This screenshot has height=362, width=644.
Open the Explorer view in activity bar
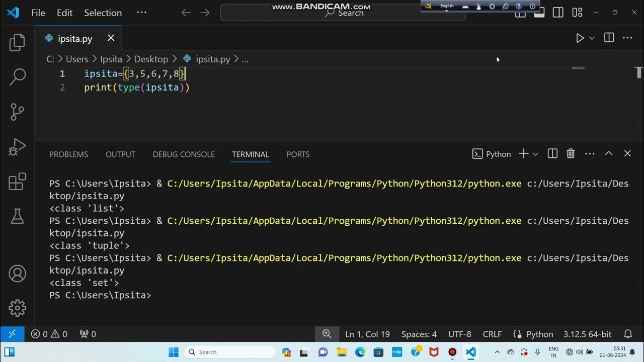point(17,43)
